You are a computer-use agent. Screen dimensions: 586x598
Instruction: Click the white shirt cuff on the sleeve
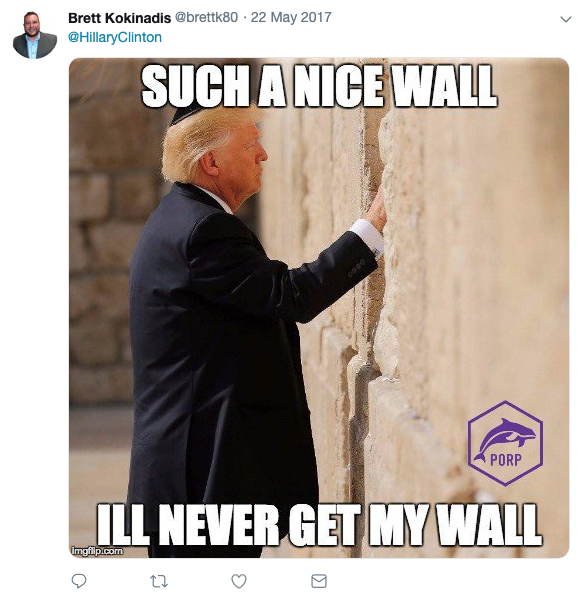pos(368,236)
